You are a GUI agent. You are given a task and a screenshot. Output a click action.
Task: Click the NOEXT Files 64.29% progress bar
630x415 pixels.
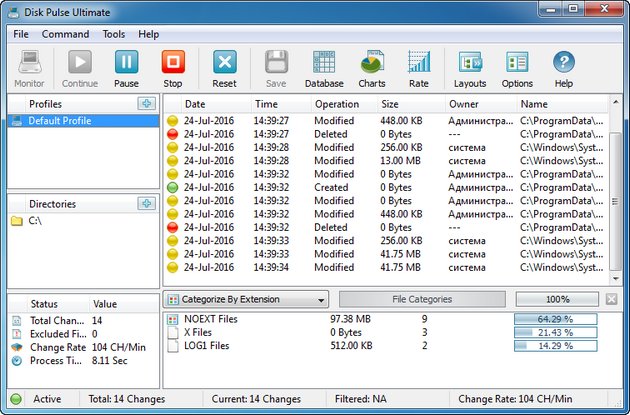[555, 319]
